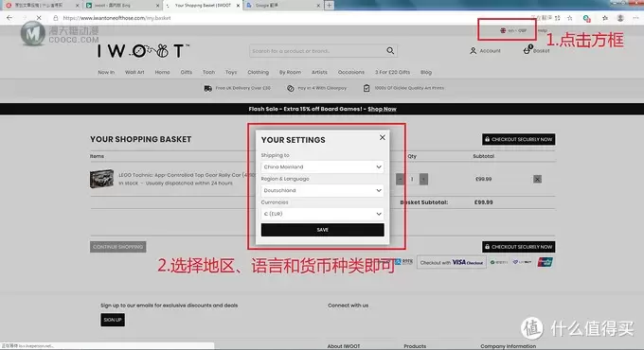Close the Your Shopping Basket tab
This screenshot has width=644, height=350.
(x=238, y=6)
